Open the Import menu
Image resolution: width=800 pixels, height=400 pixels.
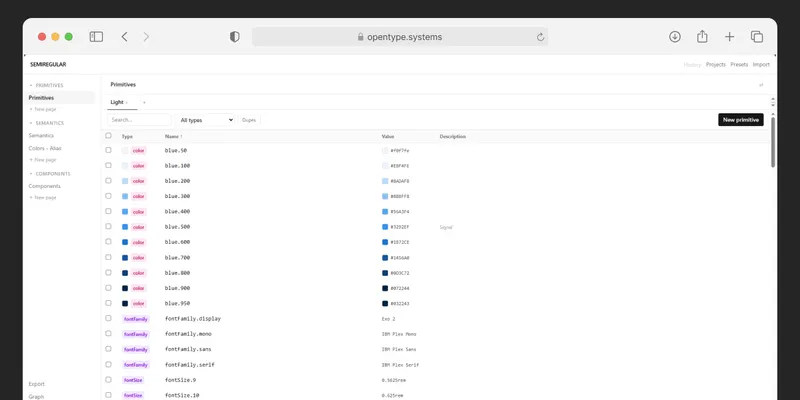pos(761,65)
